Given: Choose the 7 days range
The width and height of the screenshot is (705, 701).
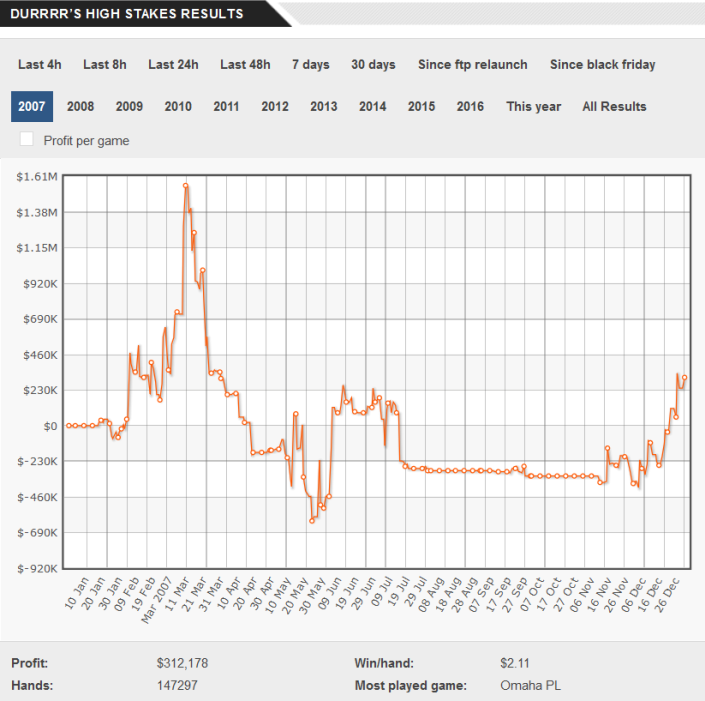Looking at the screenshot, I should coord(310,64).
